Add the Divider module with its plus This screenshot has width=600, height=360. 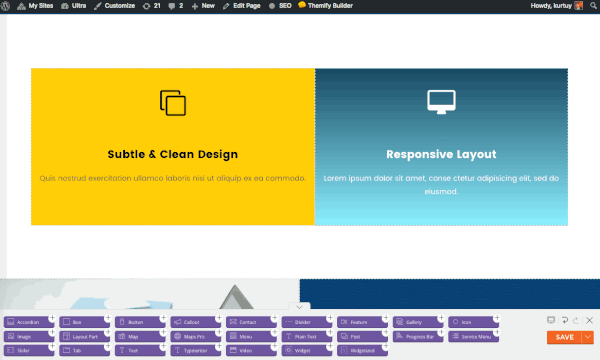(330, 318)
